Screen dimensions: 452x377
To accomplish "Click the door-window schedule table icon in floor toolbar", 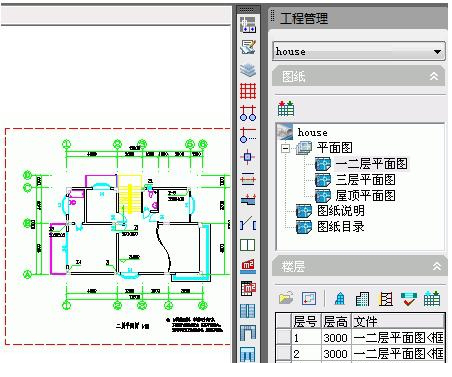I will (432, 298).
